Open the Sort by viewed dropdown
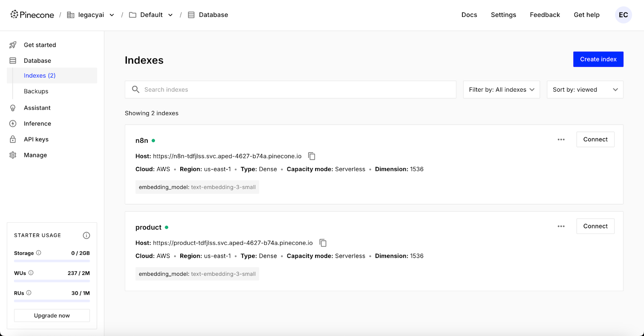Image resolution: width=644 pixels, height=336 pixels. 585,90
